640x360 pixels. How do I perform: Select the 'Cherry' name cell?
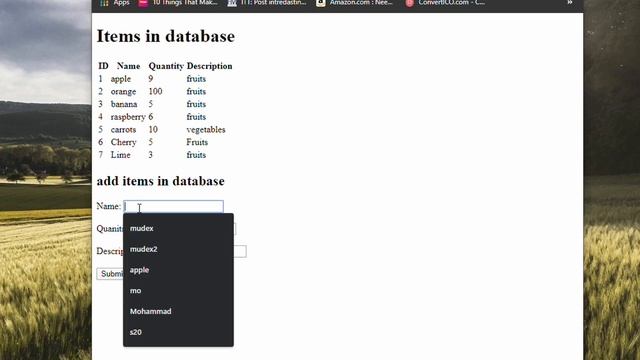point(123,142)
